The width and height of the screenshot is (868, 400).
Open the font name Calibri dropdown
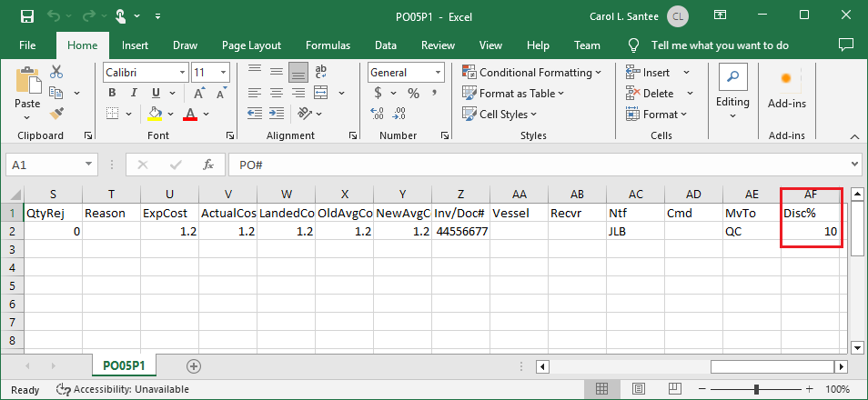[180, 72]
